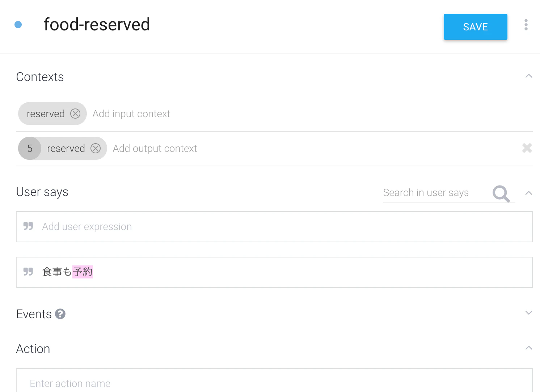The height and width of the screenshot is (392, 540).
Task: Click quote icon beside 食事も予約
Action: point(28,272)
